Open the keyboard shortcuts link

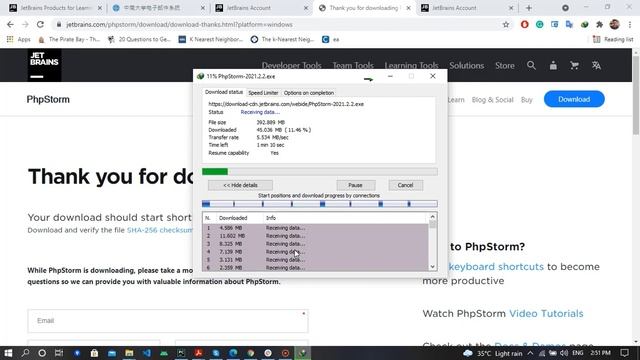(496, 267)
